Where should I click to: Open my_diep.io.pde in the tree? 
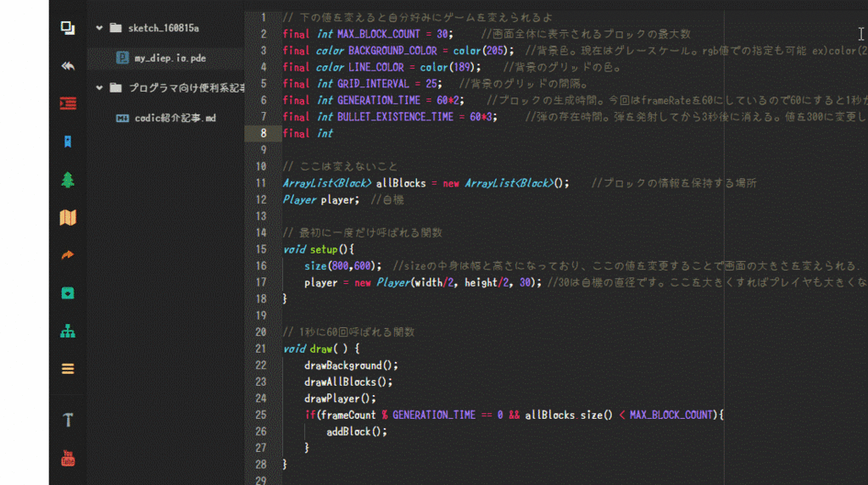pos(170,58)
